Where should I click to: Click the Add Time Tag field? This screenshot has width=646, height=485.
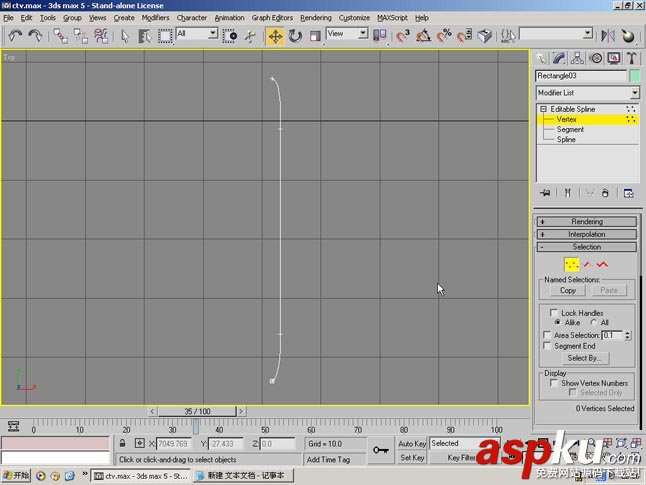coord(334,459)
